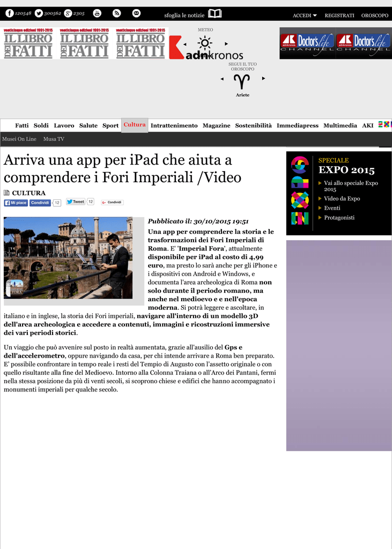Viewport: 392px width, 549px height.
Task: Open the RSS feed icon
Action: (x=117, y=13)
